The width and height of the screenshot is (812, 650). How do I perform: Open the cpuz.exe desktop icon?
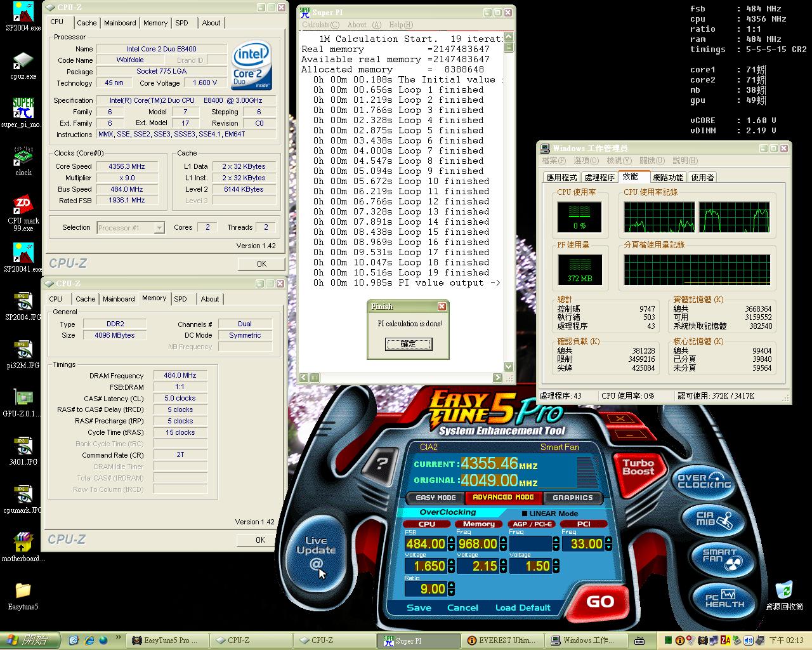(x=23, y=65)
